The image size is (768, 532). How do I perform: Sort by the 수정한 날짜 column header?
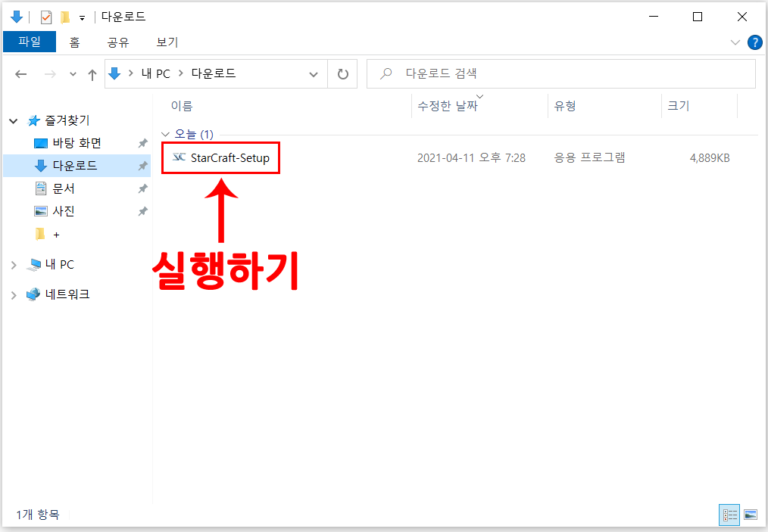pyautogui.click(x=447, y=106)
